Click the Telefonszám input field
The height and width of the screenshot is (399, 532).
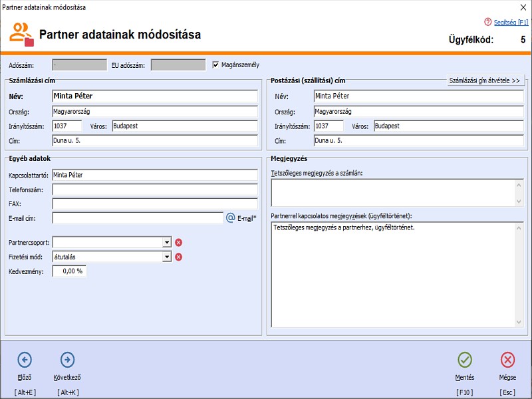[x=154, y=190]
